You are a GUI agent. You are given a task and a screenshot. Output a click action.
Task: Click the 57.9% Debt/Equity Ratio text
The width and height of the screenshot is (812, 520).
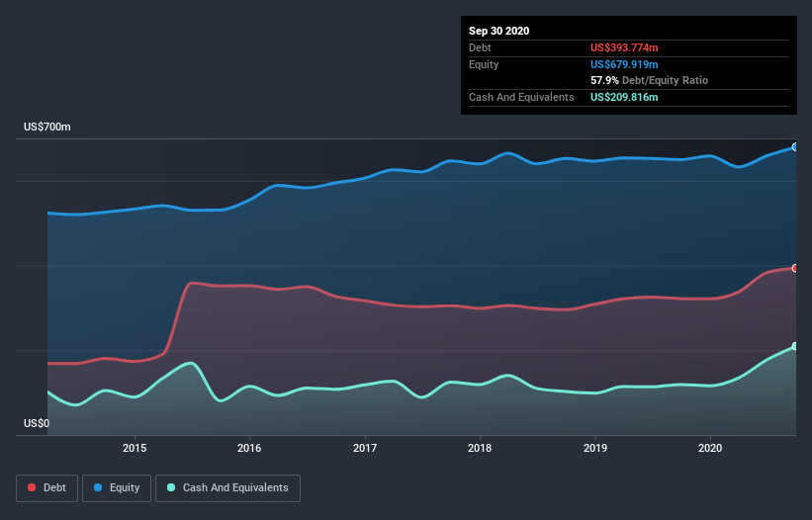coord(649,80)
